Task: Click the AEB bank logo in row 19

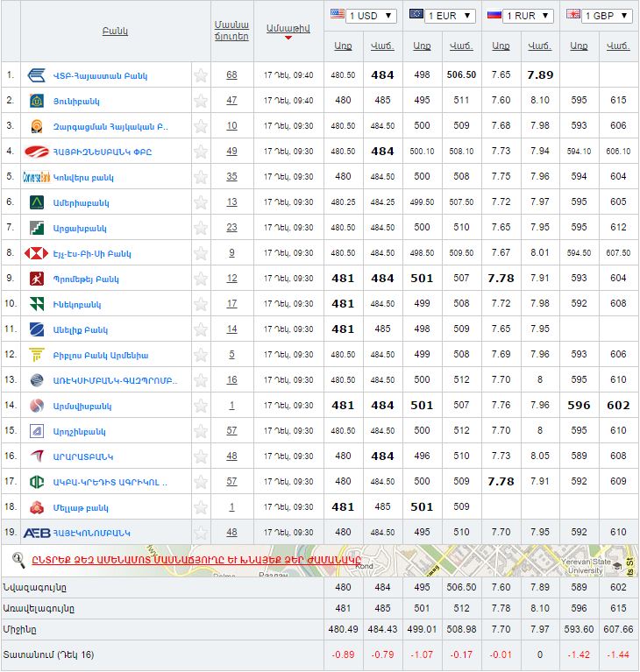Action: [36, 533]
